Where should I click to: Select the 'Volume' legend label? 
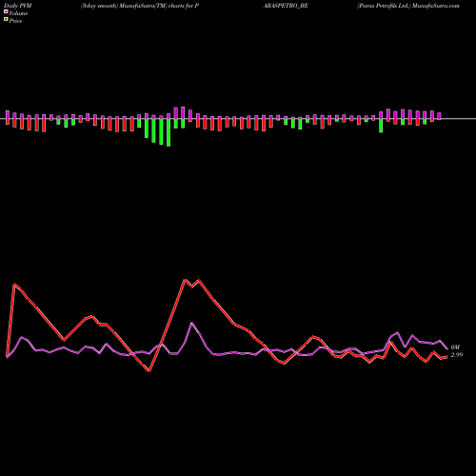click(18, 13)
